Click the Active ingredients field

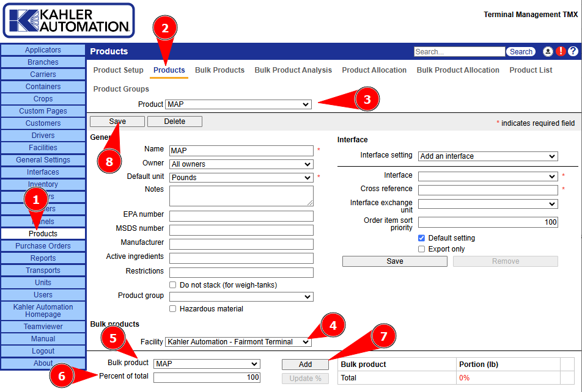[241, 258]
